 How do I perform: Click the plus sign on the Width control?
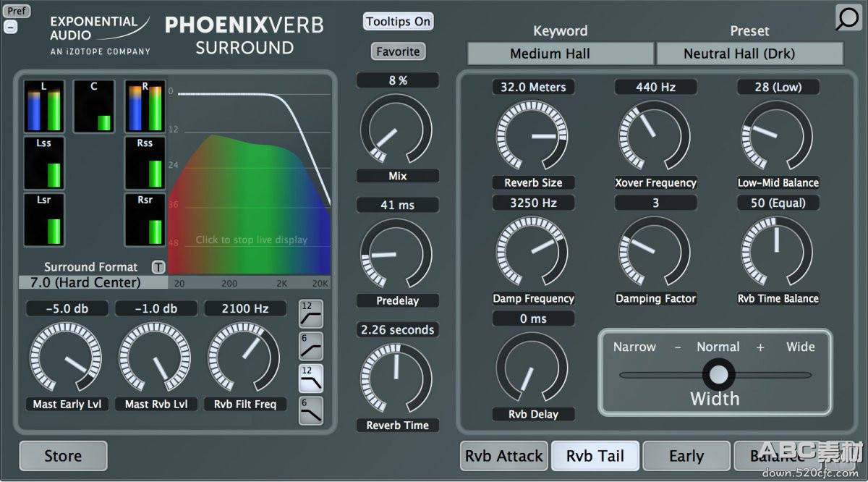coord(760,347)
